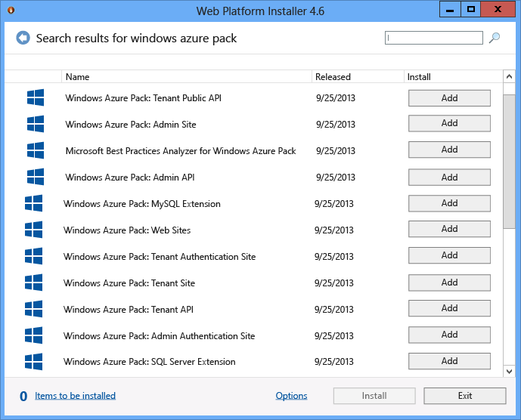
Task: Open the Items to be installed link
Action: click(x=75, y=396)
